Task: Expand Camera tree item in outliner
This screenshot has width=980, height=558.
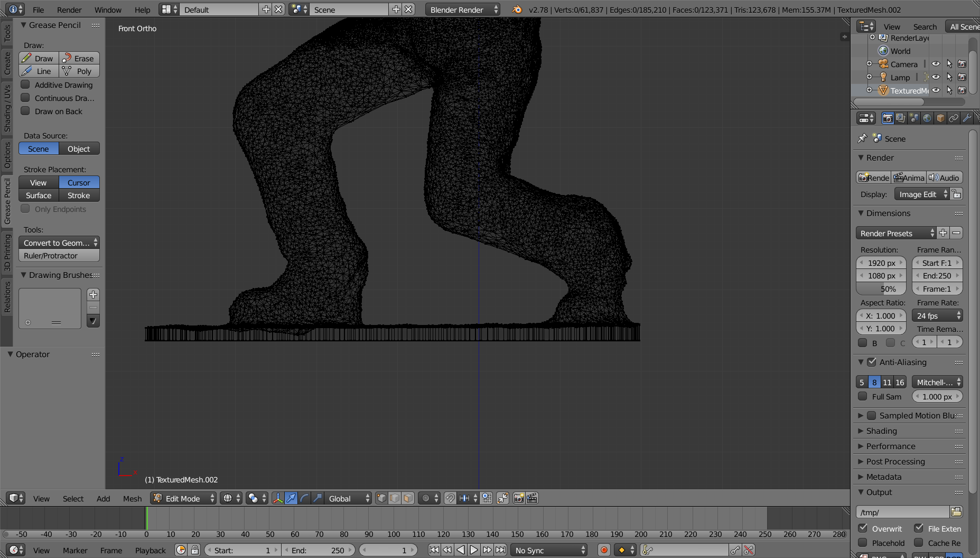Action: (x=869, y=64)
